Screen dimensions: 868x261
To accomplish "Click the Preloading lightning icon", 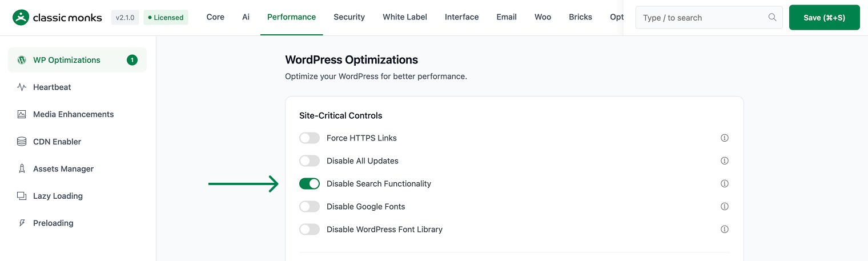I will pyautogui.click(x=22, y=223).
